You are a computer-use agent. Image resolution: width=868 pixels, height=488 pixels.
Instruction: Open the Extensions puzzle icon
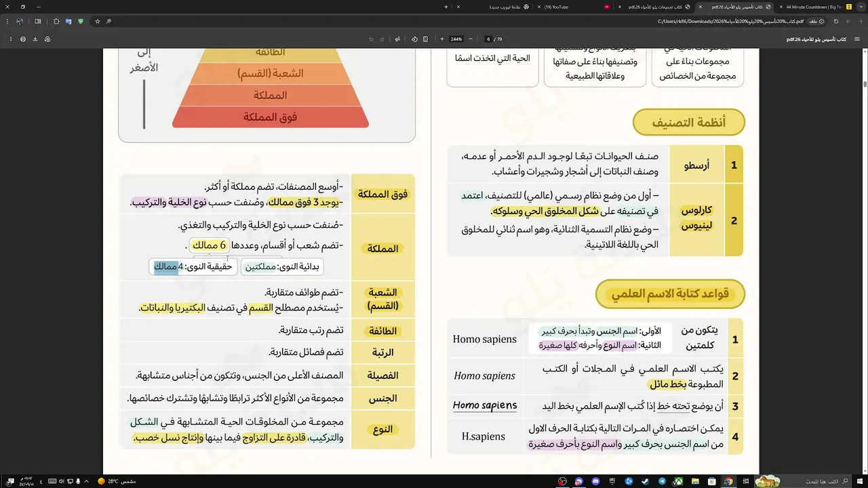(56, 21)
